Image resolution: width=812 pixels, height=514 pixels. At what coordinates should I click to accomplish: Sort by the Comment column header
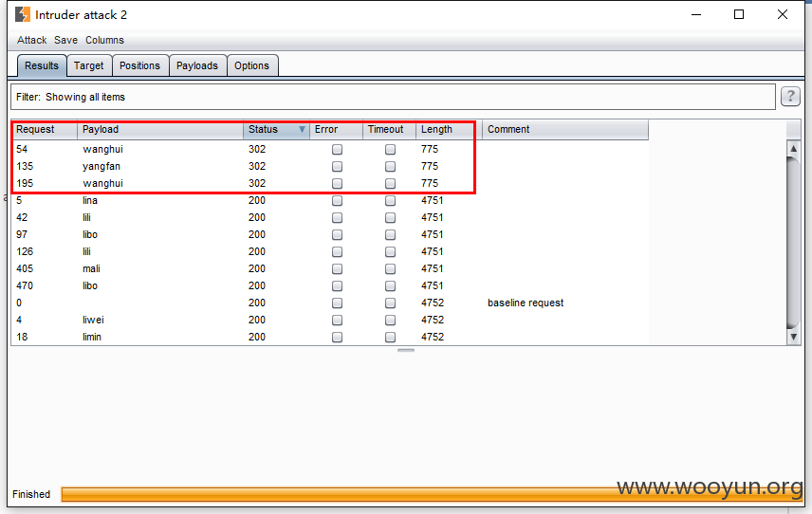565,129
